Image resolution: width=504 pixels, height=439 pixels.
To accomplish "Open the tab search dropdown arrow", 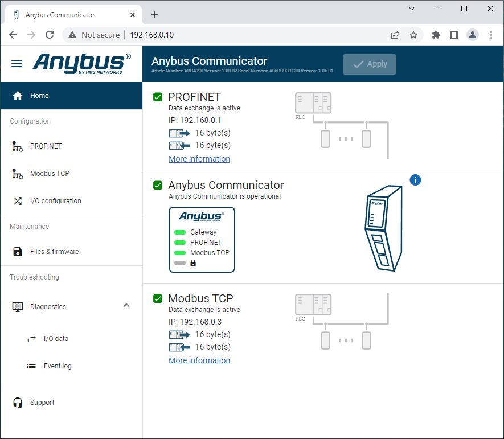I will pos(412,9).
